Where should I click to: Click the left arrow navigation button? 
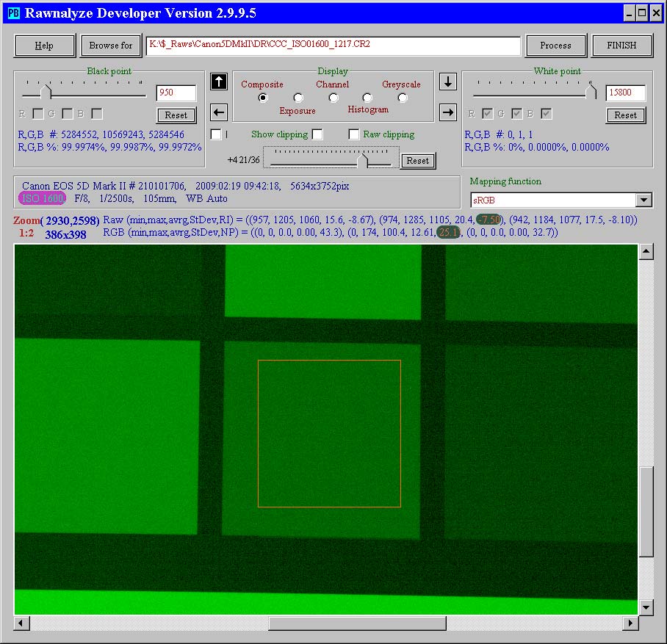219,112
